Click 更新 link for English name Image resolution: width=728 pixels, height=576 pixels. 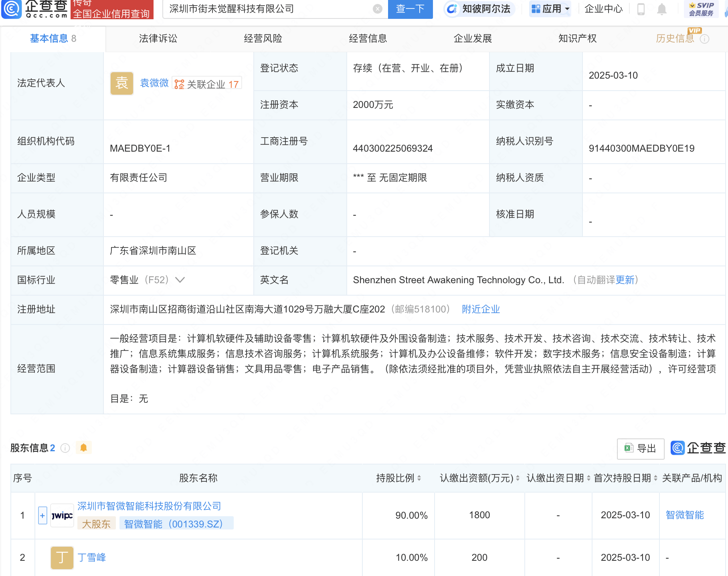[x=625, y=280]
